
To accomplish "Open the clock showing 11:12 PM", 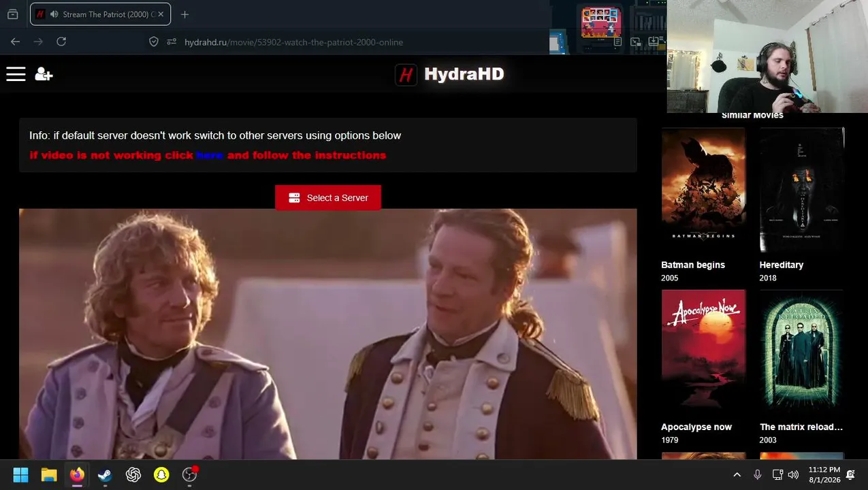I will pyautogui.click(x=824, y=475).
